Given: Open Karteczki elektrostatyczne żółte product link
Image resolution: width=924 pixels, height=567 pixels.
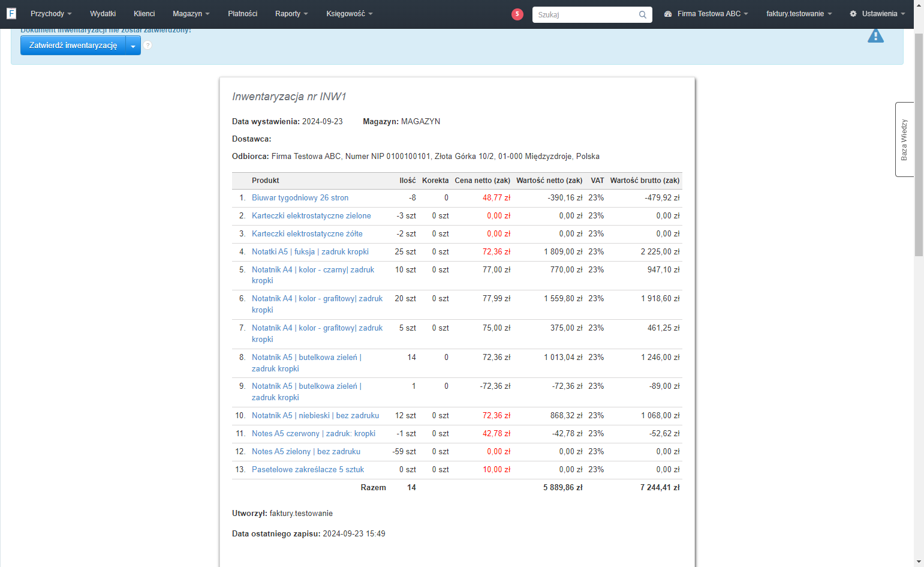Looking at the screenshot, I should tap(307, 234).
